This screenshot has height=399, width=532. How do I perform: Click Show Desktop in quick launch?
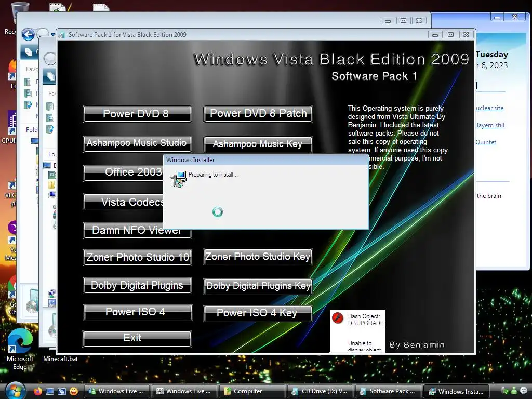(x=50, y=391)
